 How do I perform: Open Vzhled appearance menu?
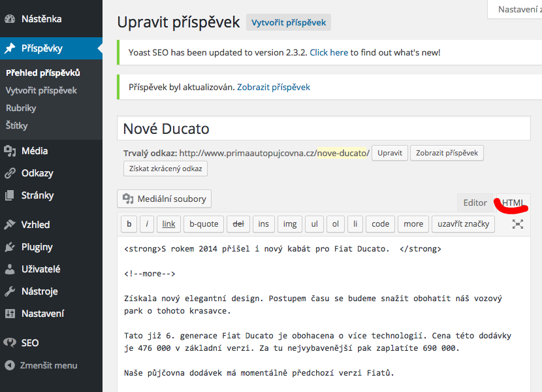pyautogui.click(x=51, y=225)
